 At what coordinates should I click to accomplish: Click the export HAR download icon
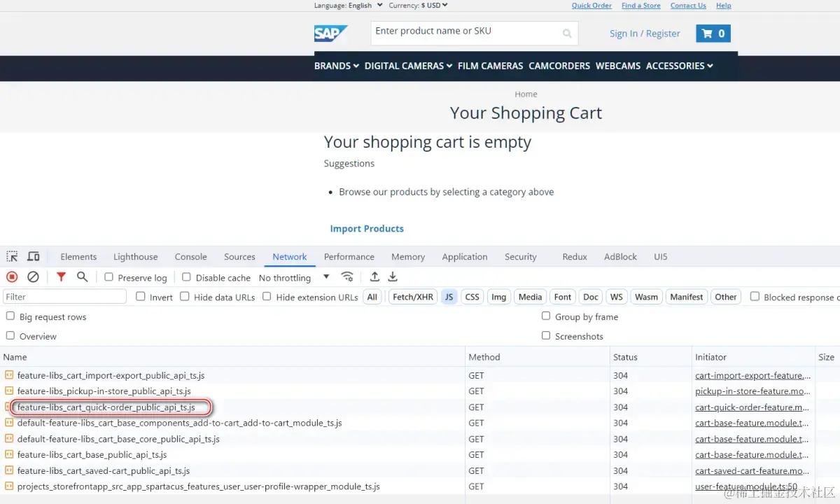coord(393,277)
